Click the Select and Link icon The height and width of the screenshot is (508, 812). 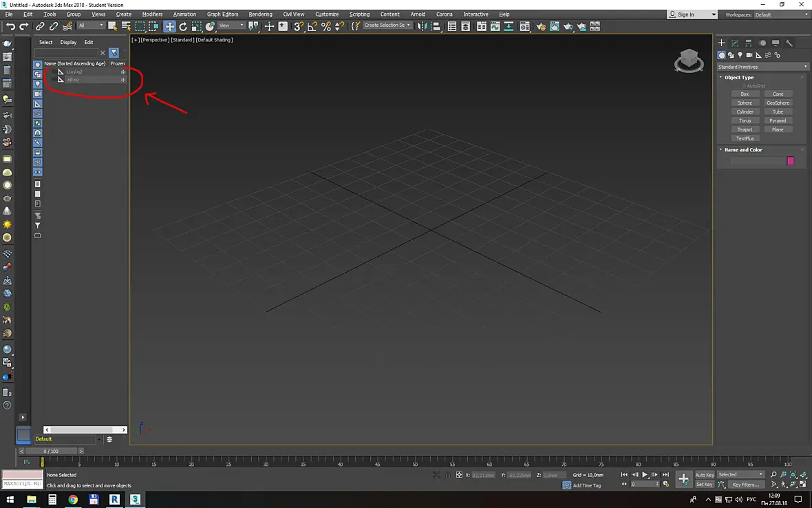click(x=40, y=26)
